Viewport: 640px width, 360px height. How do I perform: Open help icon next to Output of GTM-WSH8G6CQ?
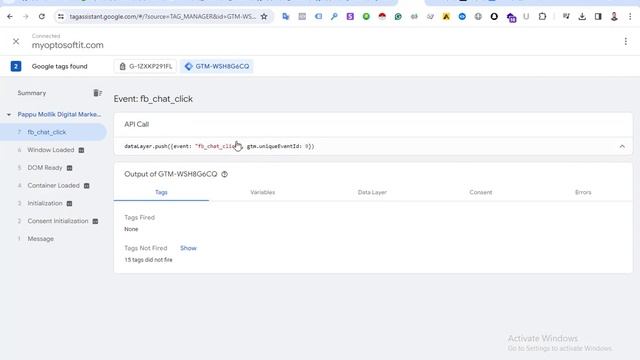click(224, 174)
